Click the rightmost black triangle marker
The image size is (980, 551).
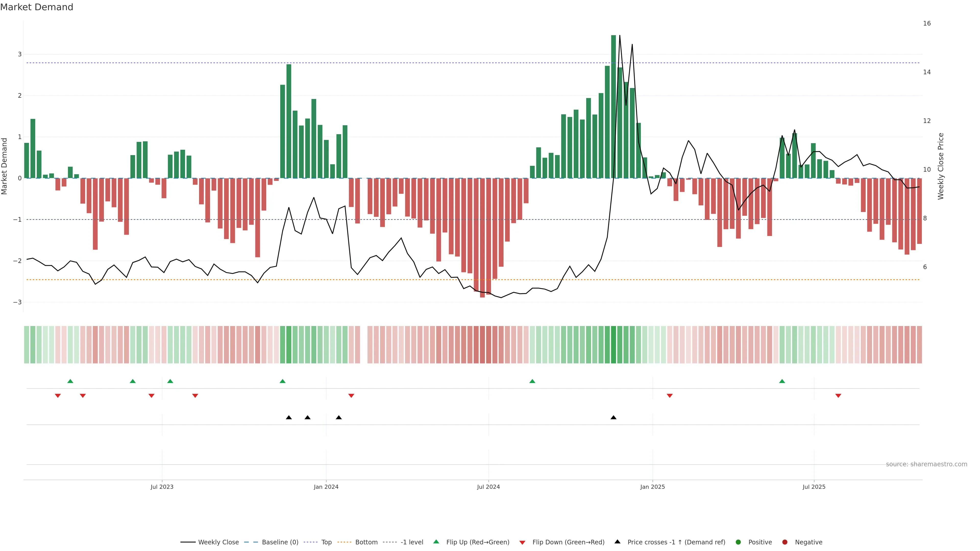click(x=613, y=418)
